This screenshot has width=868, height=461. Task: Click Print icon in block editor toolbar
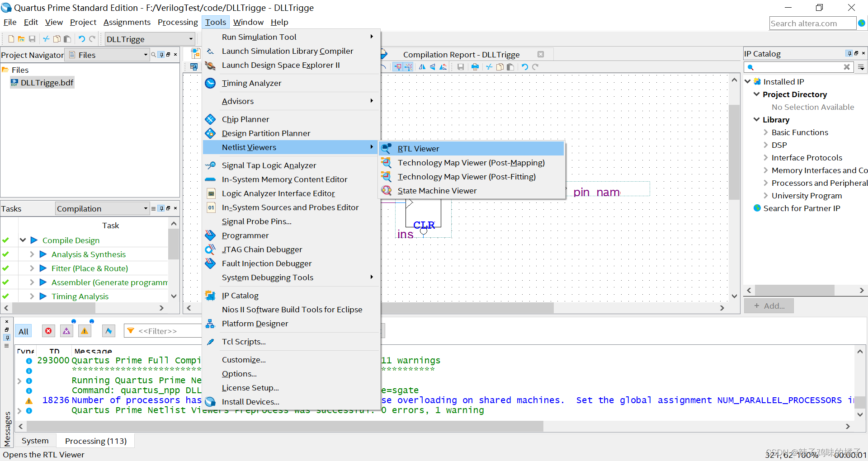click(475, 67)
